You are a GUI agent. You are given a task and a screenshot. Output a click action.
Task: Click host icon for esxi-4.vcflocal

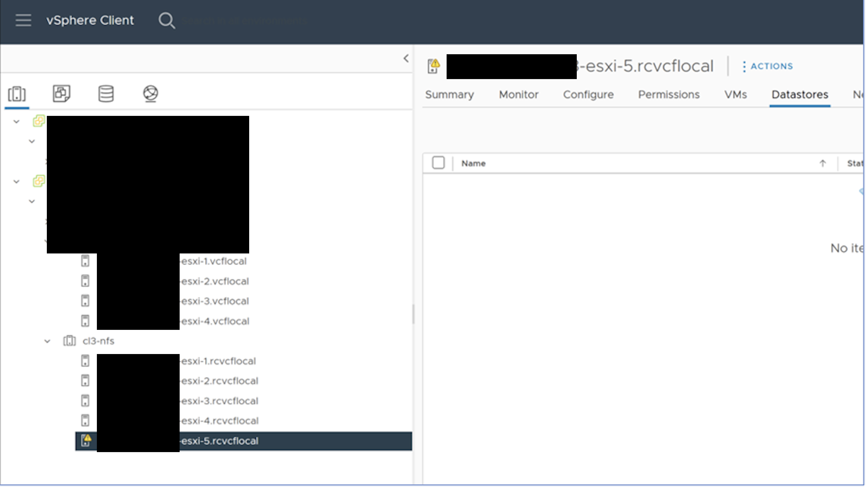(x=85, y=321)
